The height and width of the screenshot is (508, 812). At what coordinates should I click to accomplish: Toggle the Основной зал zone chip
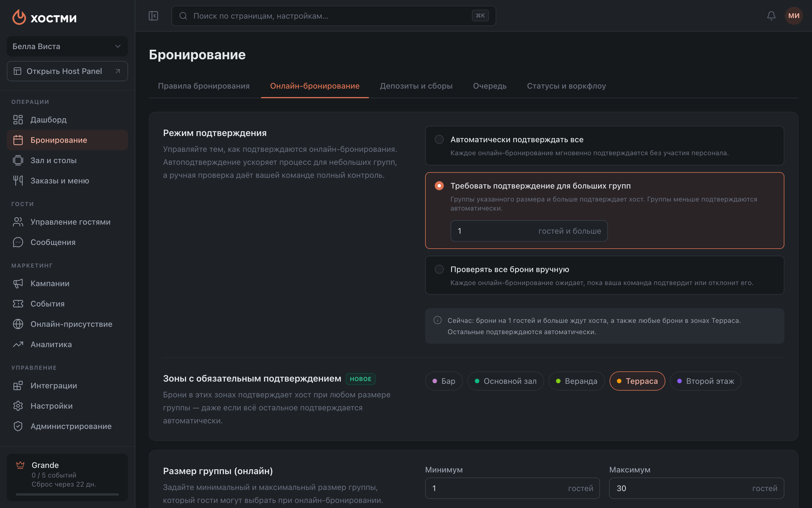click(506, 381)
